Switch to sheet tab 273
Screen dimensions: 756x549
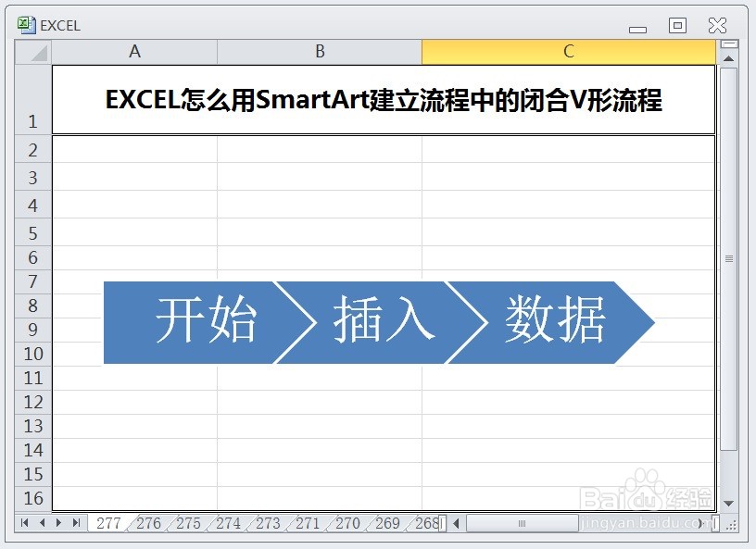(268, 523)
